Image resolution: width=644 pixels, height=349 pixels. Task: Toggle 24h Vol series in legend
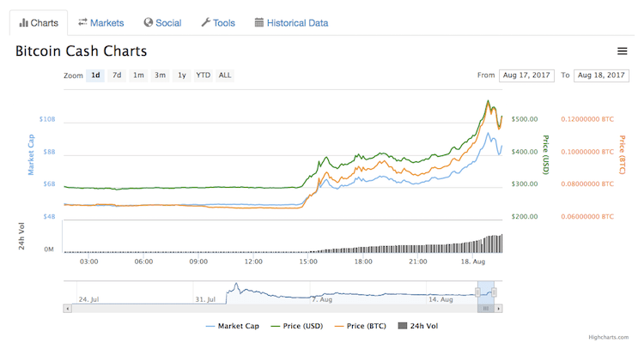418,326
